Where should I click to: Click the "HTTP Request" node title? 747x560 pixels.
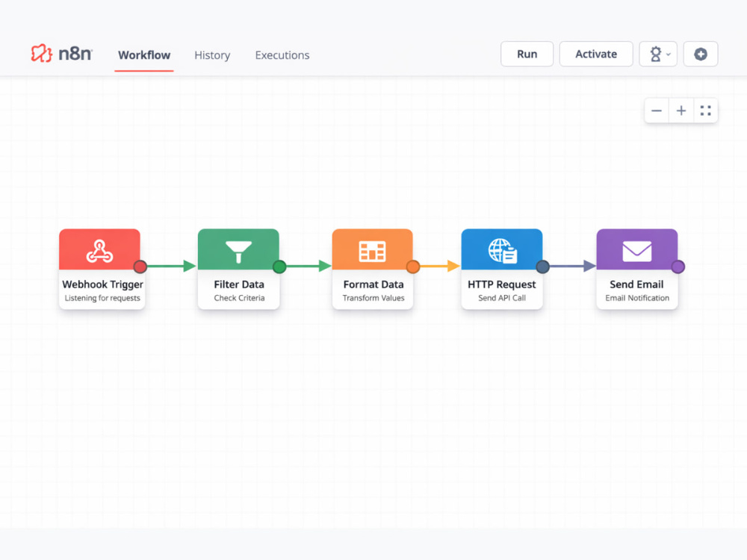click(x=502, y=284)
